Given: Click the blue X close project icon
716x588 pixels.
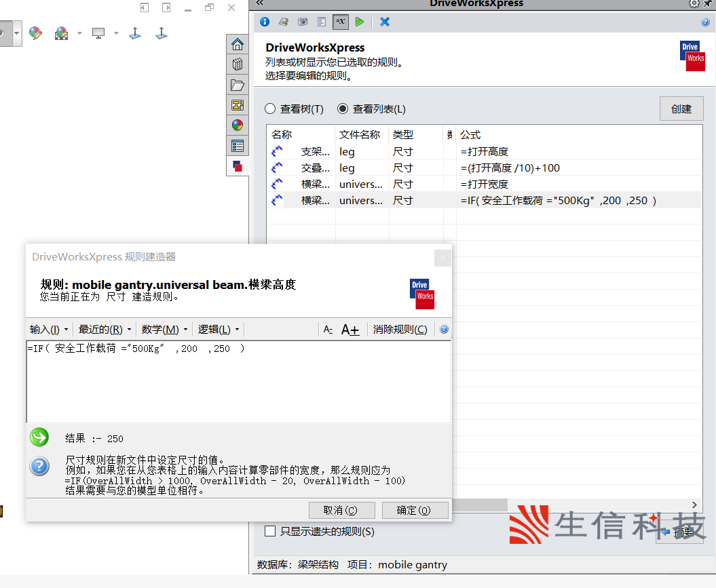Looking at the screenshot, I should pos(385,22).
